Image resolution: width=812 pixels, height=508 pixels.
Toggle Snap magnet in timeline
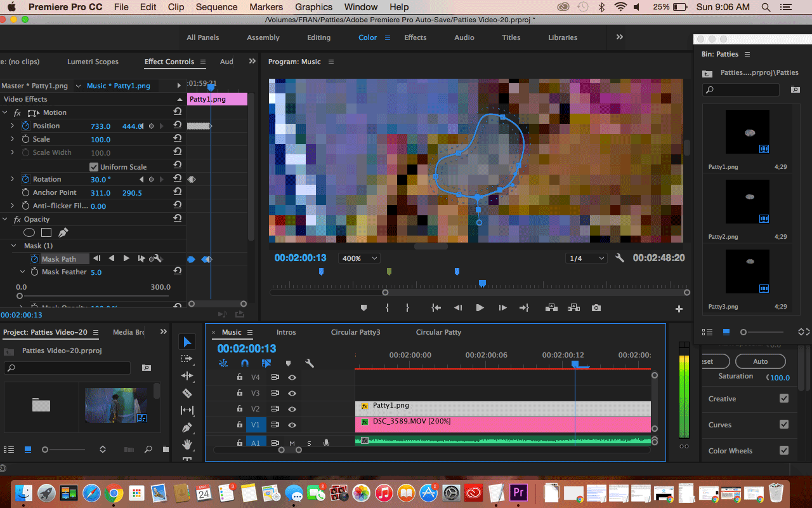click(245, 363)
